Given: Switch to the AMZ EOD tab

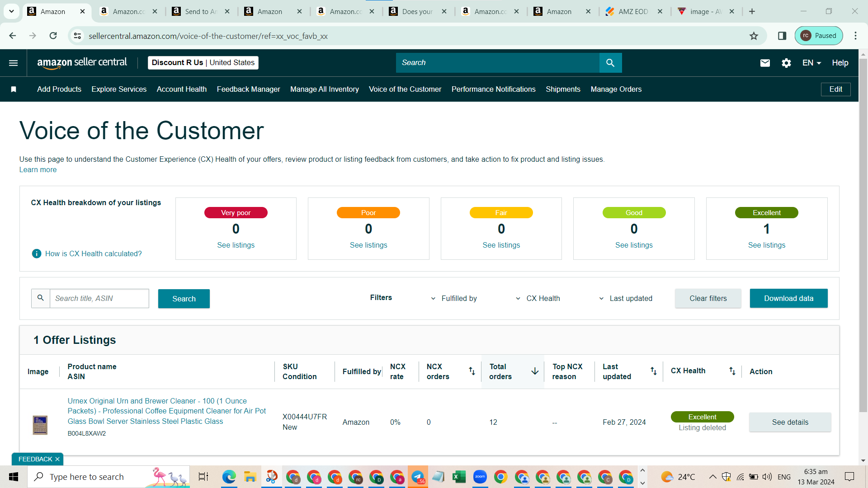Looking at the screenshot, I should pos(633,11).
